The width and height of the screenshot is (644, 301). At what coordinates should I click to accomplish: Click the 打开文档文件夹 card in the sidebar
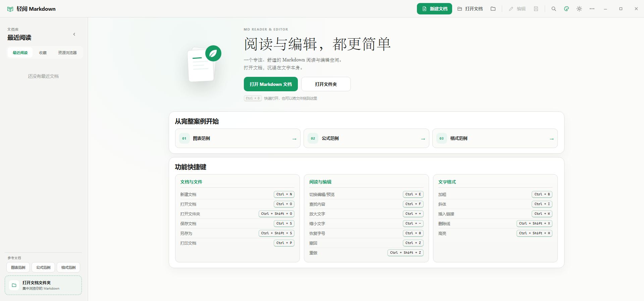[43, 285]
